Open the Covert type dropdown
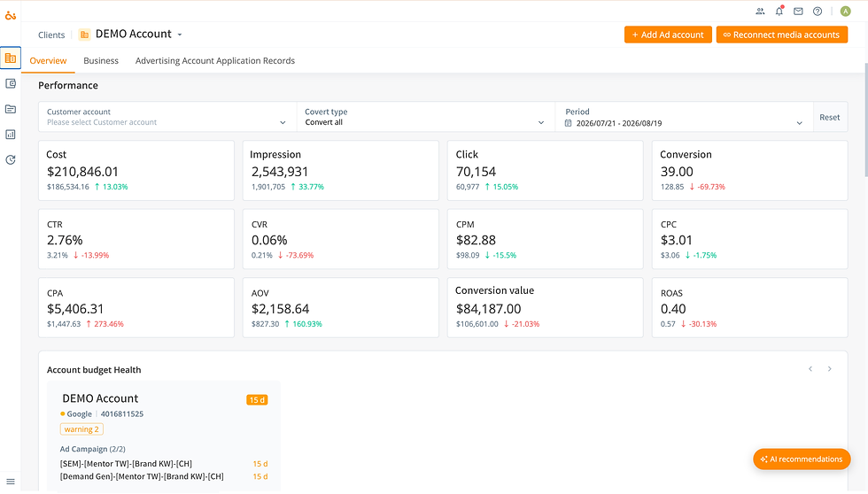 point(426,117)
